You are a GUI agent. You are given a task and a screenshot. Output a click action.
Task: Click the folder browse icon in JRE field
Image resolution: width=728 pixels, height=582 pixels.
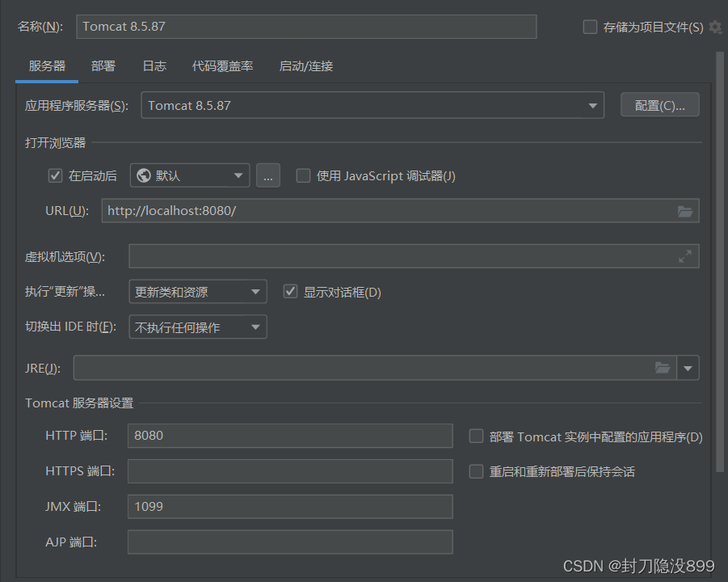click(x=663, y=368)
